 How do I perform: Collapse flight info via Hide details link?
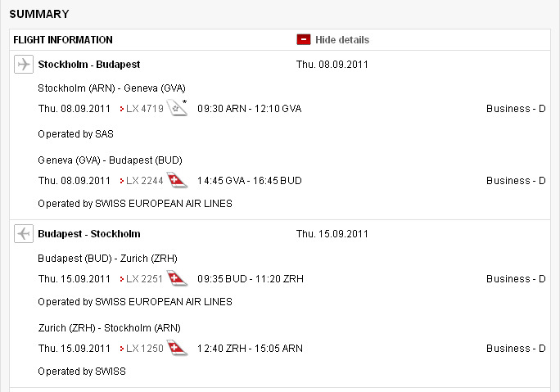pos(342,39)
